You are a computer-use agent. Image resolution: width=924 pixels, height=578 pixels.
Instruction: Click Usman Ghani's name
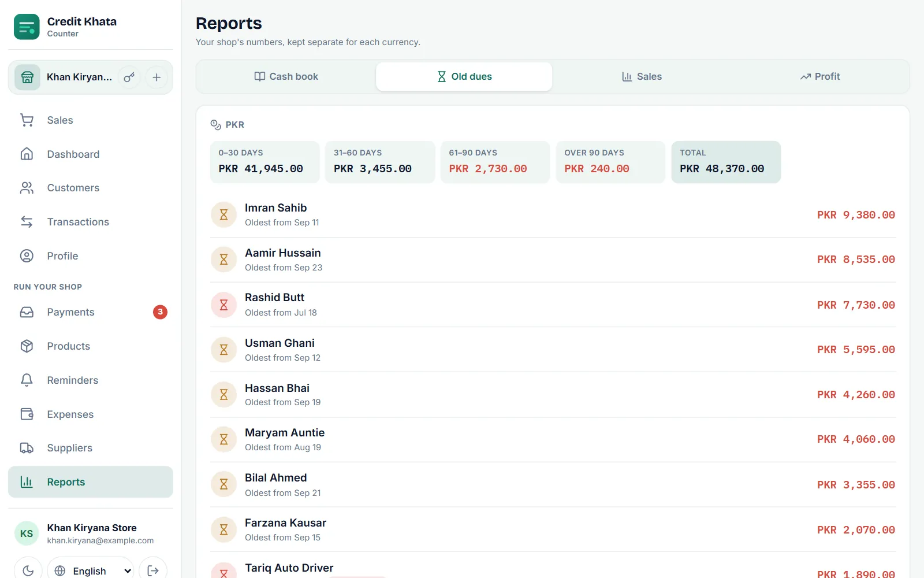pos(280,343)
